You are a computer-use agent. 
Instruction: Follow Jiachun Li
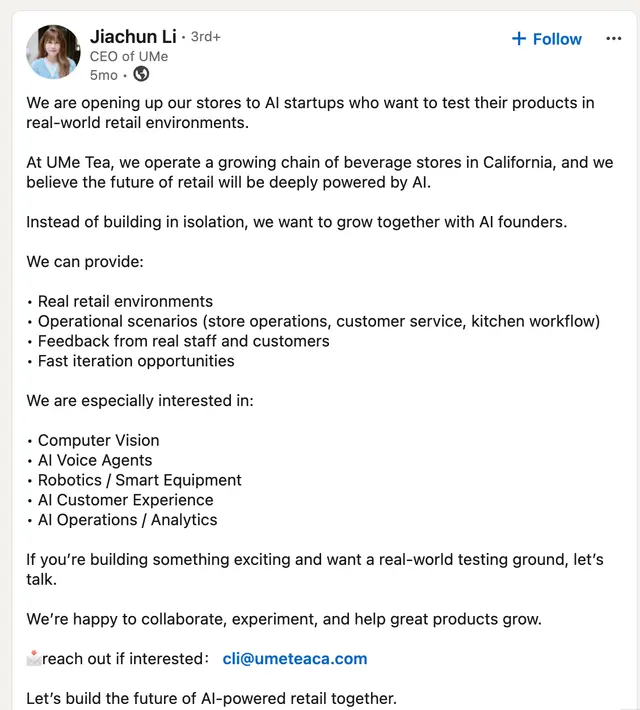tap(547, 39)
